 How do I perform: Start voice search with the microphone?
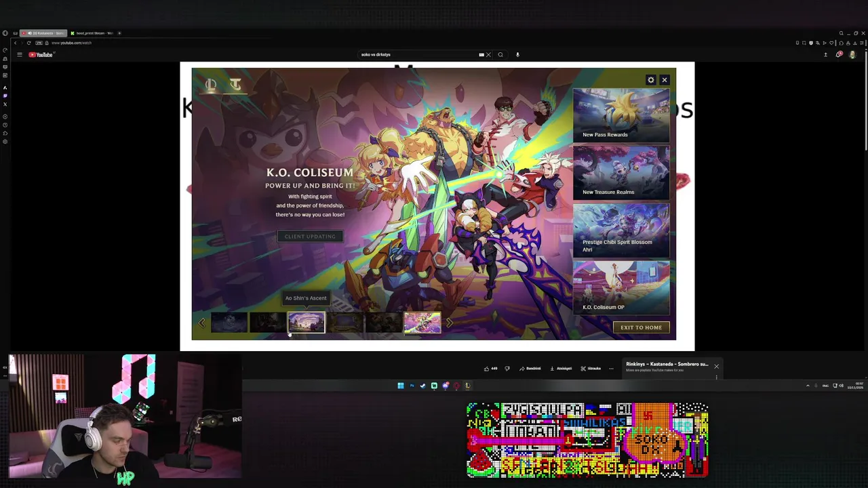(517, 55)
